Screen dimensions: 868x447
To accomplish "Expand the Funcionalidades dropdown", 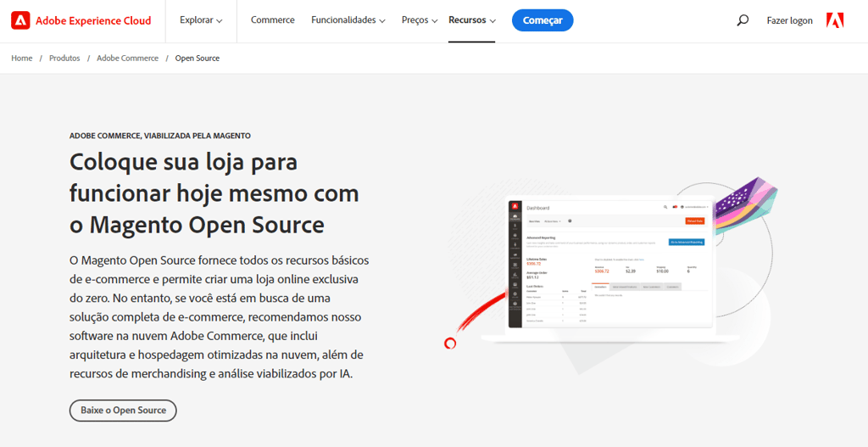I will pyautogui.click(x=348, y=20).
